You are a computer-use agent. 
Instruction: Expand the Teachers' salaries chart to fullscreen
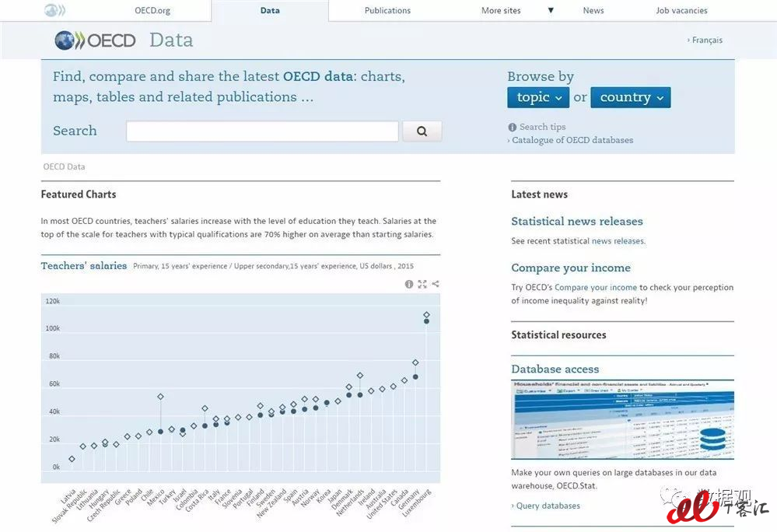tap(422, 284)
